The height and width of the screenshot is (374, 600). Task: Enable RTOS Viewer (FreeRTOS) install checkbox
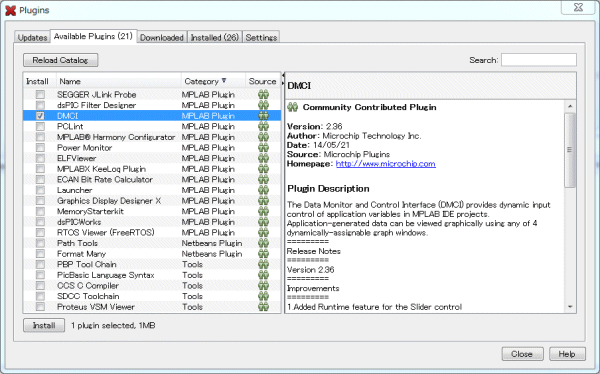(x=40, y=232)
